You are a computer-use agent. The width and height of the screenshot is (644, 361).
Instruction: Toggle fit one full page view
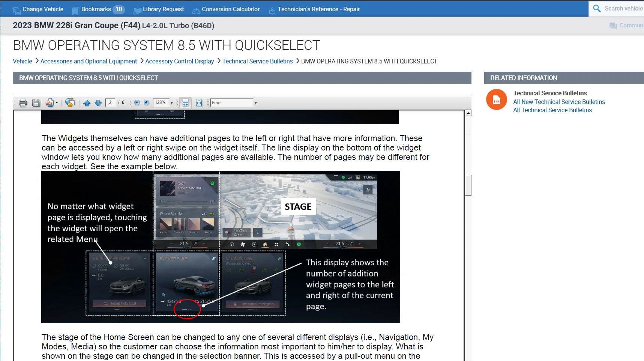point(199,103)
